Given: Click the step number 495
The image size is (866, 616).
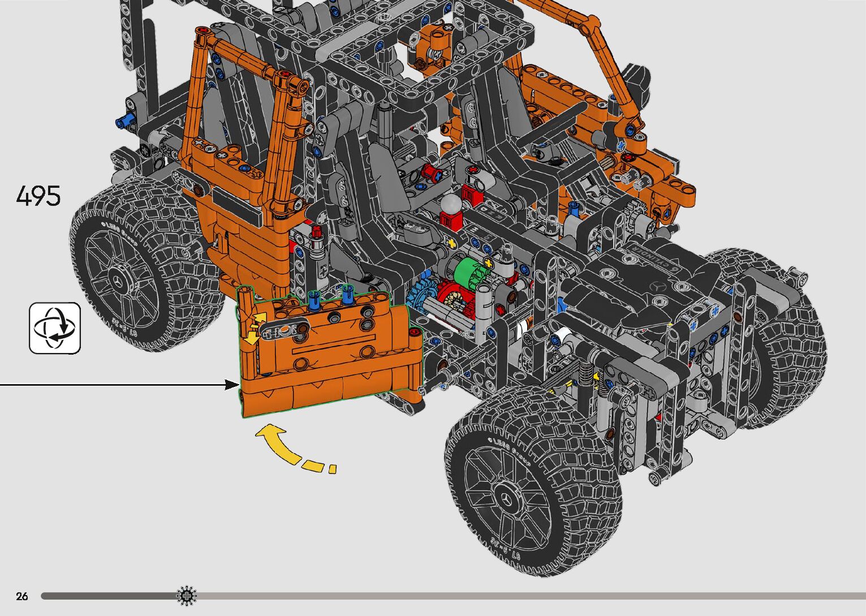Looking at the screenshot, I should pyautogui.click(x=38, y=196).
